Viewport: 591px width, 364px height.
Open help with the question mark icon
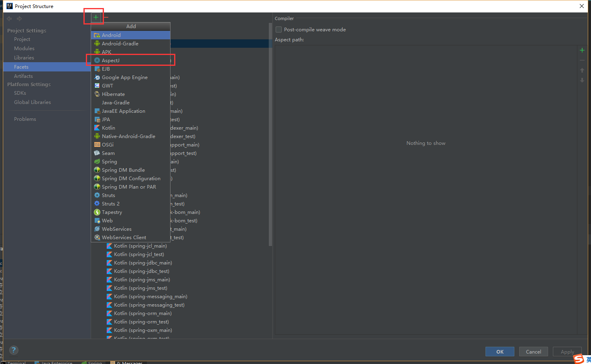[14, 350]
